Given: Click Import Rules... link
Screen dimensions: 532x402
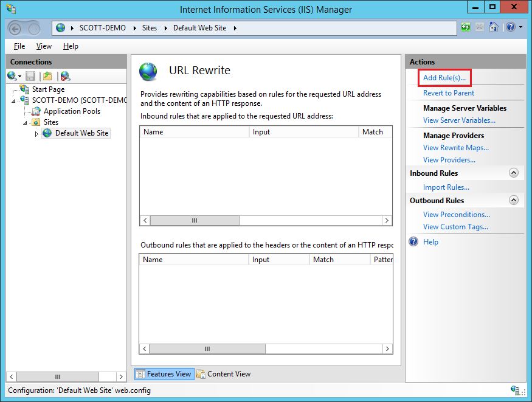Looking at the screenshot, I should point(446,187).
